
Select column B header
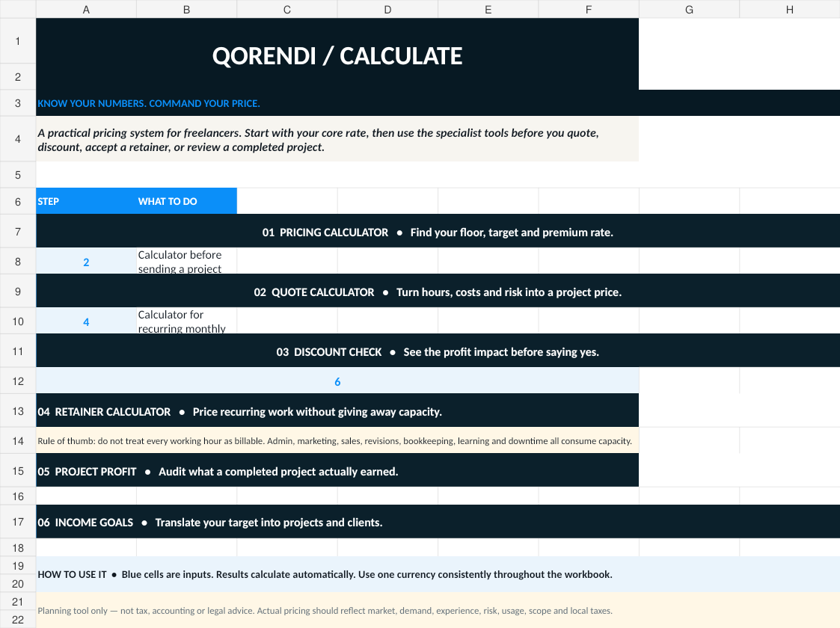click(x=186, y=9)
